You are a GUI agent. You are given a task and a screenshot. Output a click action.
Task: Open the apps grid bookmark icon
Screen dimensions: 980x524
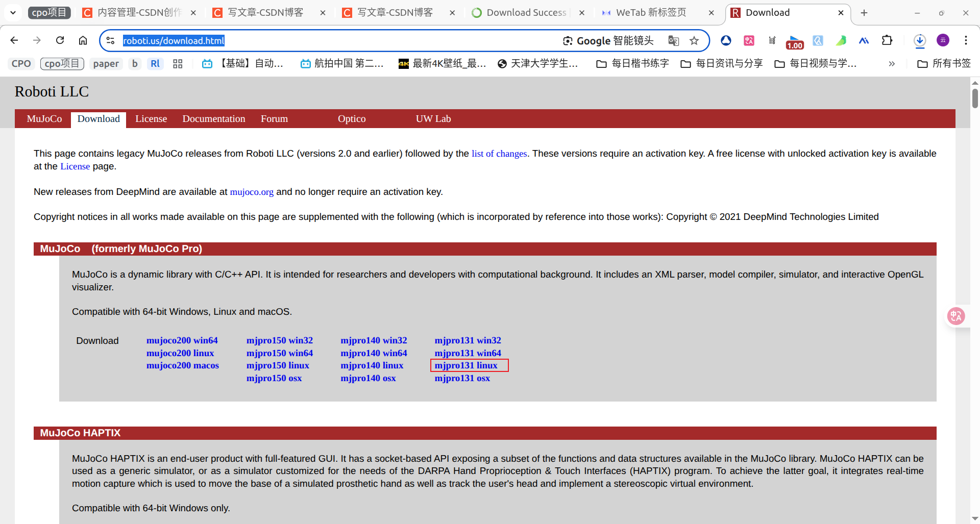coord(178,64)
